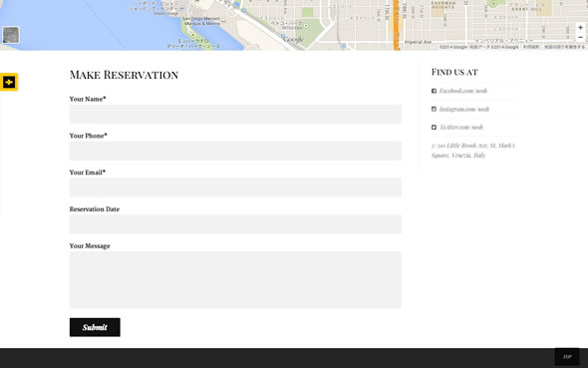Focus the Your Phone field

pos(235,151)
